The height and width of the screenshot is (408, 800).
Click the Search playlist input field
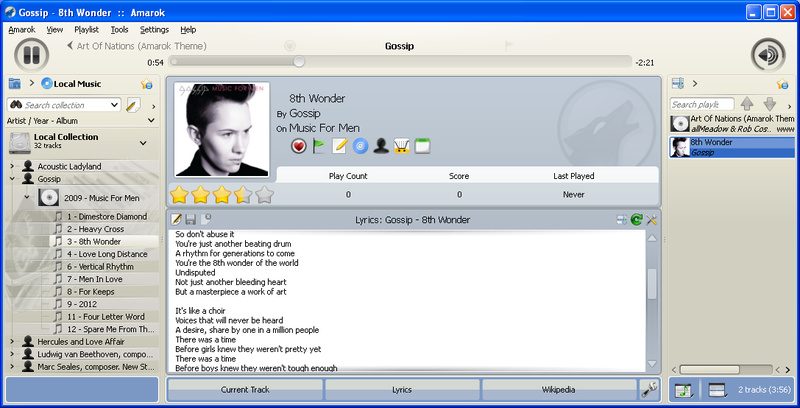(x=702, y=104)
